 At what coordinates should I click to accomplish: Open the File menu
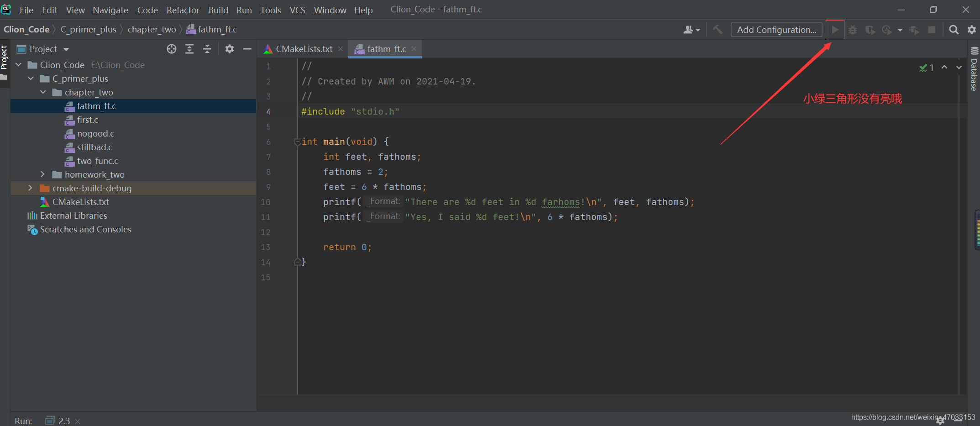tap(26, 10)
